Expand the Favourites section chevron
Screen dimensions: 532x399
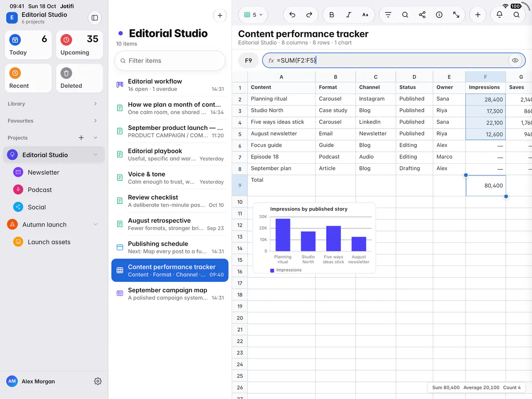tap(95, 121)
